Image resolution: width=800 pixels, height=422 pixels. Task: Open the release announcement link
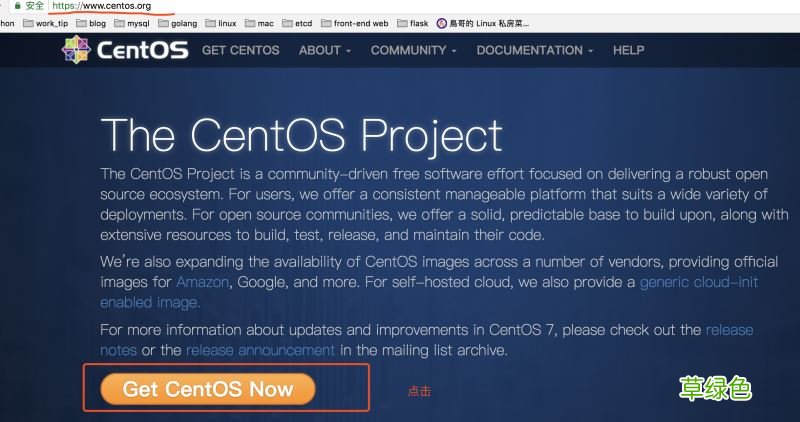pos(260,350)
